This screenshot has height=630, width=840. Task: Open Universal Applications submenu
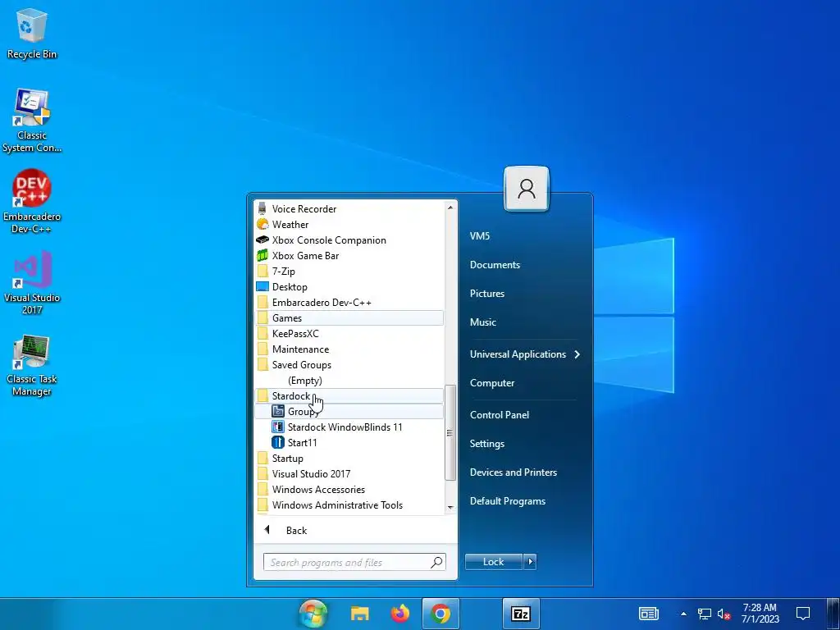click(526, 354)
